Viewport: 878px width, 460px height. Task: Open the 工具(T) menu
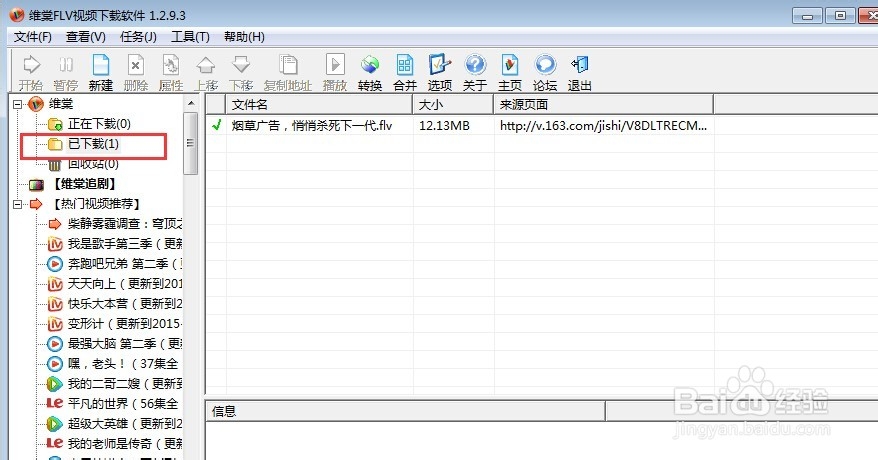[190, 37]
